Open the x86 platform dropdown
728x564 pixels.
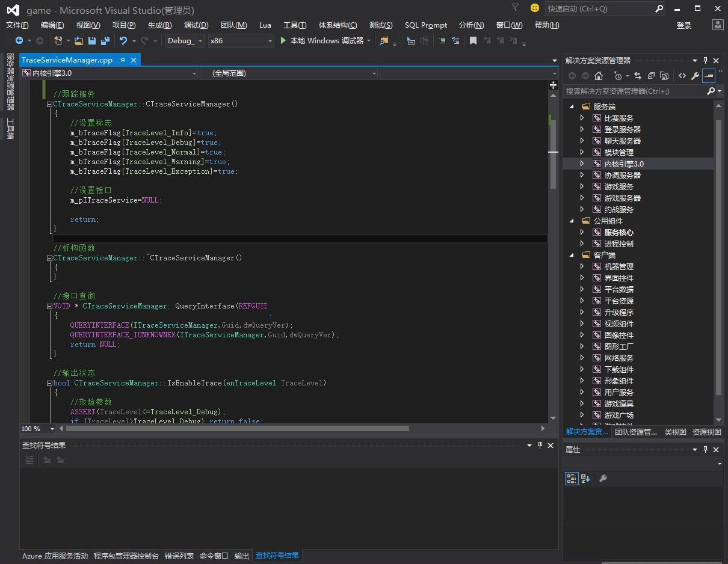pos(241,41)
